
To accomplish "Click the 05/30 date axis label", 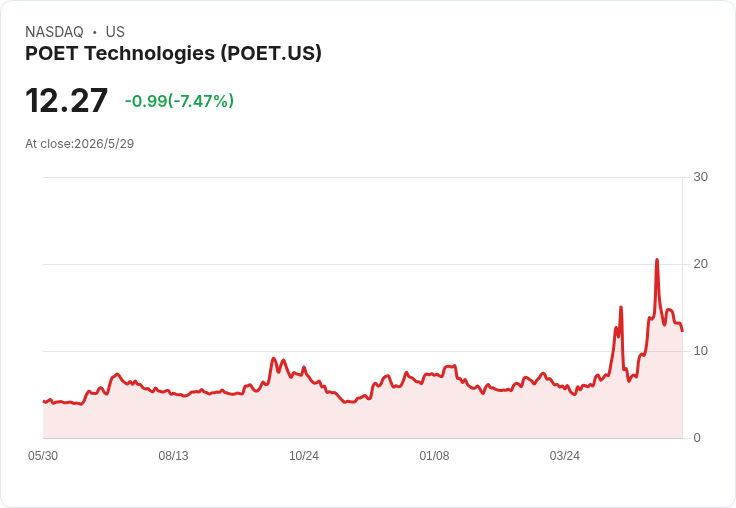I will point(43,456).
